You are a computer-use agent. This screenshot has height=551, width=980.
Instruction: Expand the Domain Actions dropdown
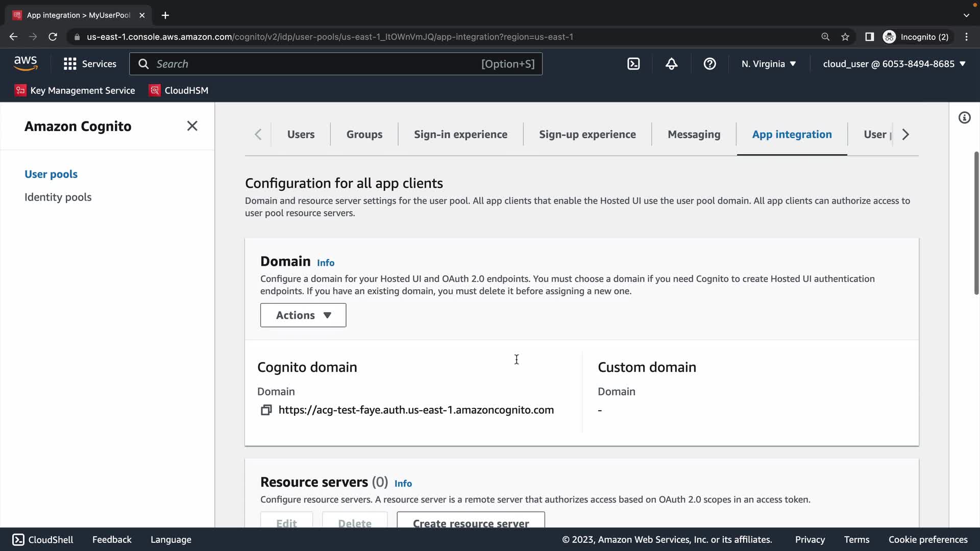tap(303, 315)
